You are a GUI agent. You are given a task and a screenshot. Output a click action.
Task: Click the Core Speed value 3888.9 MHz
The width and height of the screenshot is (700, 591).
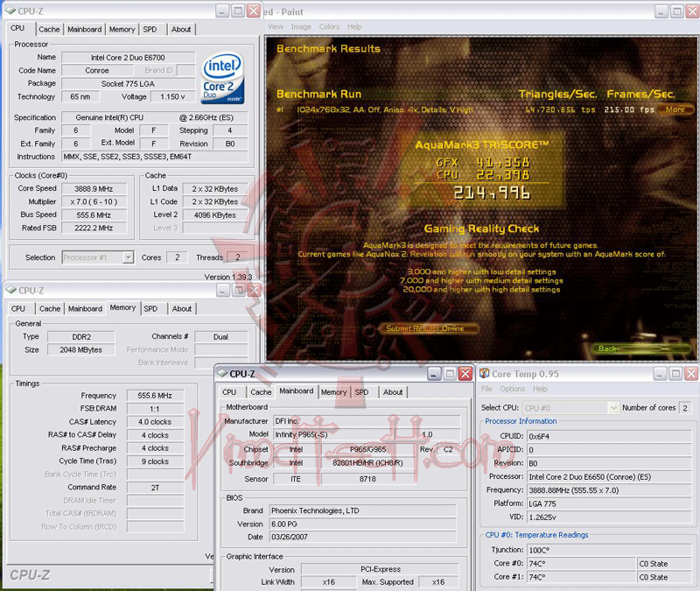[94, 189]
